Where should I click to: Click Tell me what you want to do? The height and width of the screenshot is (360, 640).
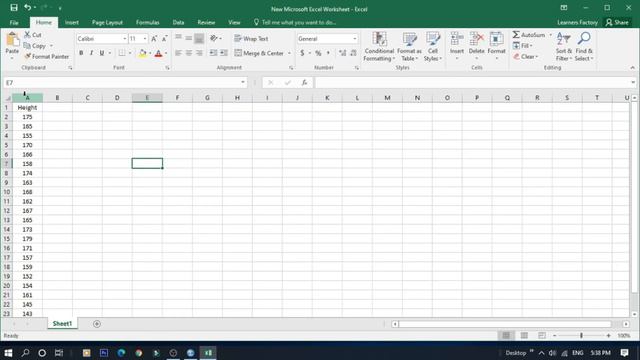(x=299, y=22)
